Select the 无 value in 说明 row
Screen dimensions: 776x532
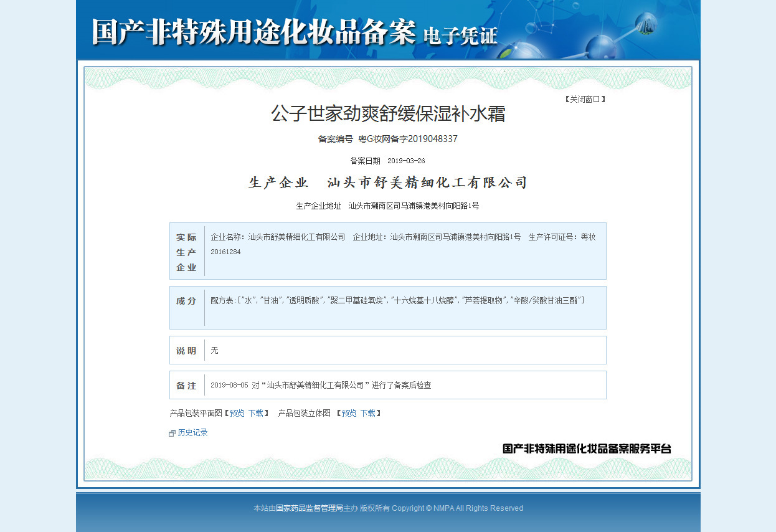pyautogui.click(x=215, y=351)
